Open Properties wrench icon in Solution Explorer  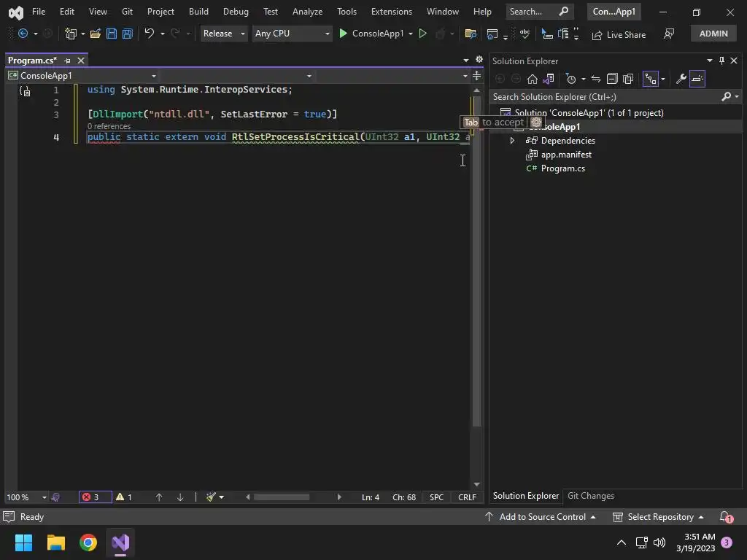681,79
